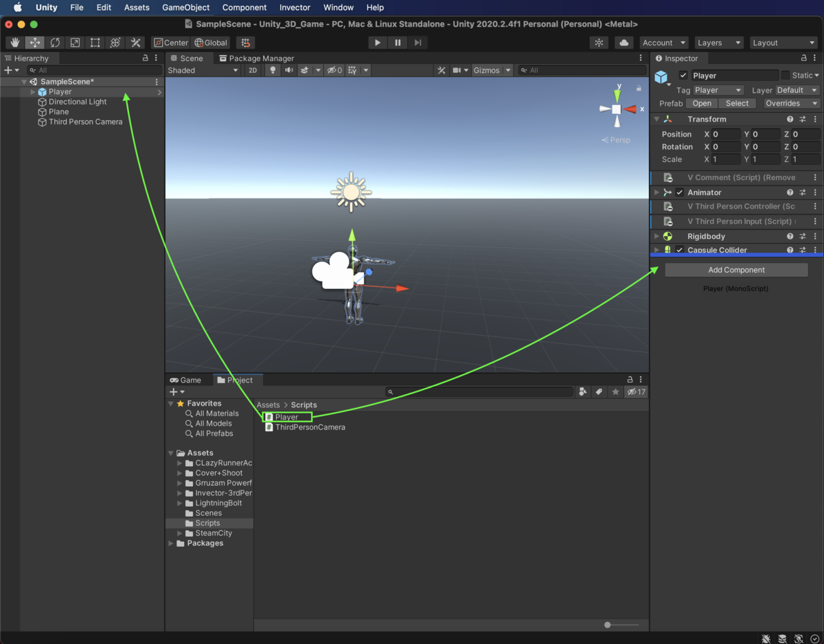Toggle the Center pivot mode button
This screenshot has width=824, height=644.
[171, 43]
